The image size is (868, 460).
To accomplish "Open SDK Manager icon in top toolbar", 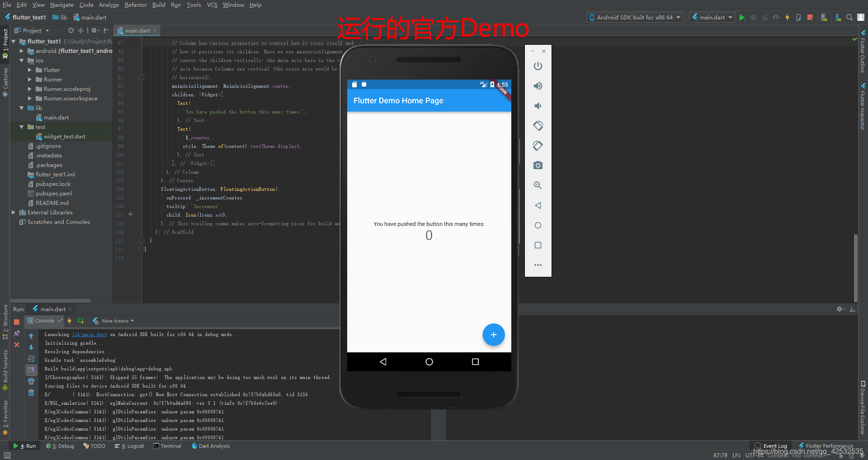I will (838, 18).
